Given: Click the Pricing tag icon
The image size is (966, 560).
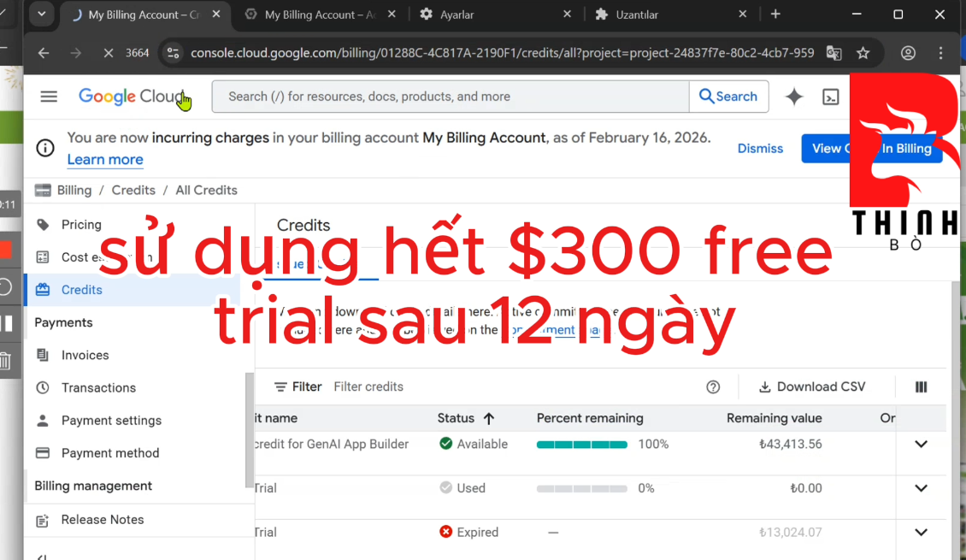Looking at the screenshot, I should coord(43,225).
